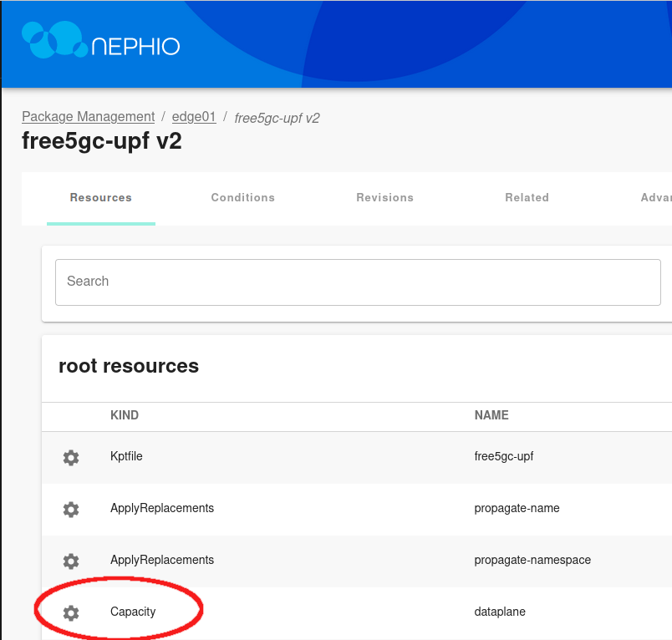This screenshot has height=640, width=672.
Task: Click the gear icon beside propagate-name
Action: click(71, 510)
